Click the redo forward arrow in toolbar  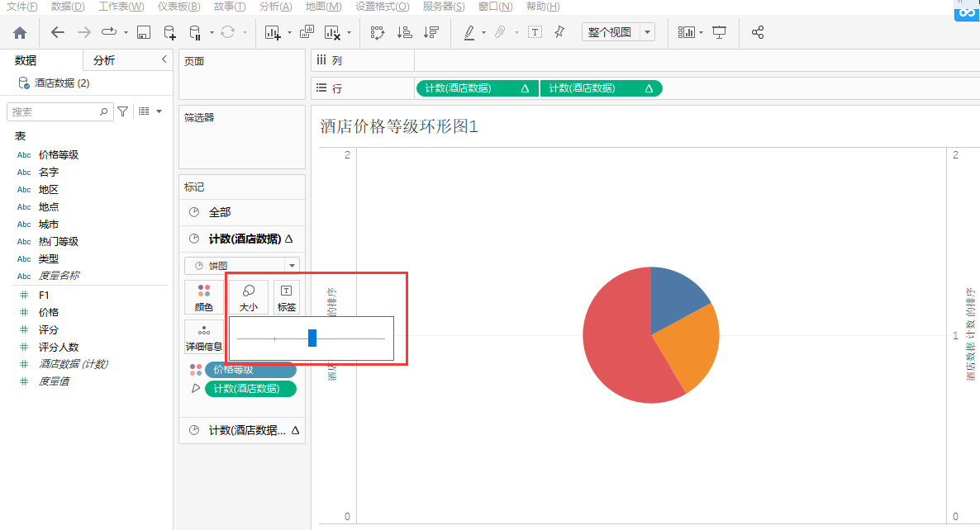pyautogui.click(x=83, y=32)
